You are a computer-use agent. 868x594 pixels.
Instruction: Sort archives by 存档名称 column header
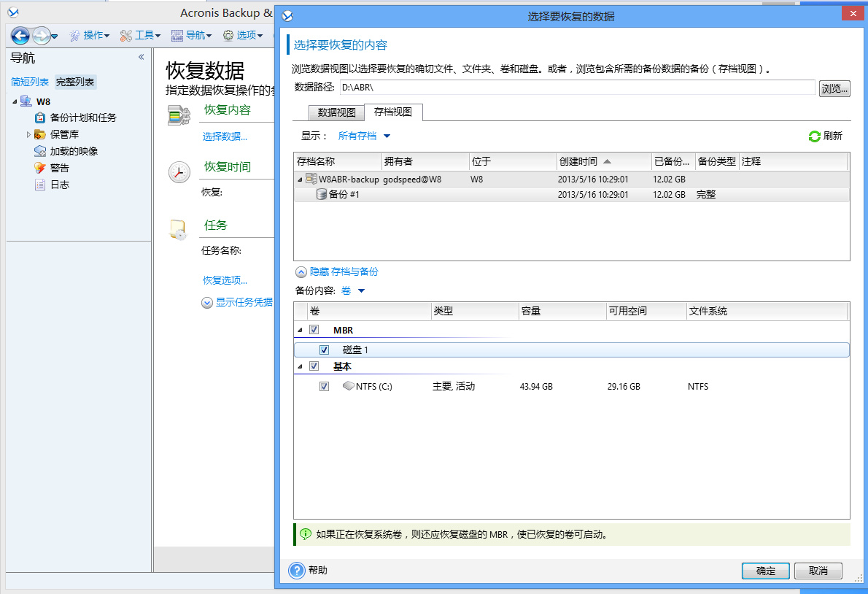[338, 162]
